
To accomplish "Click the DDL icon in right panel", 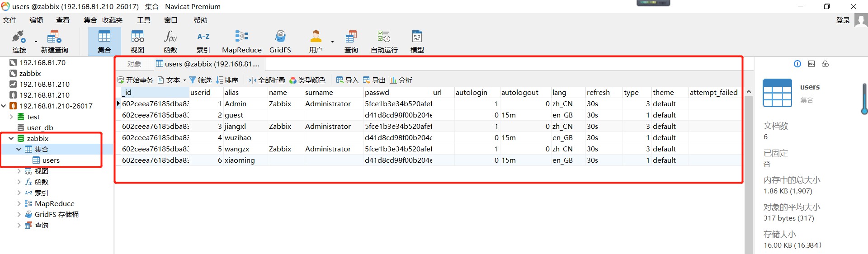I will (811, 64).
